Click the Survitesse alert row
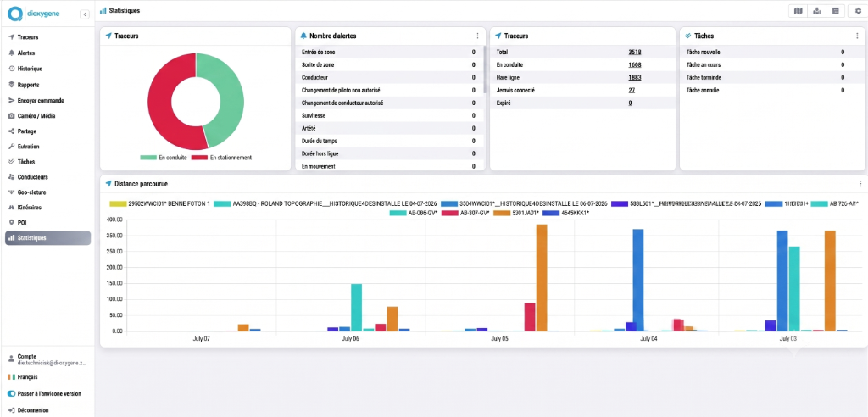Viewport: 868px width, 417px height. [390, 116]
